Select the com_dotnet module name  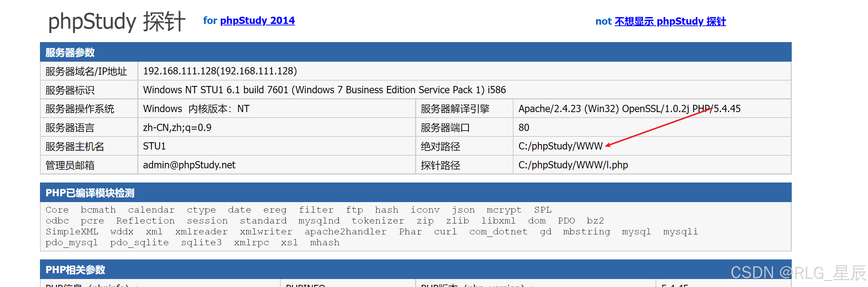coord(498,232)
